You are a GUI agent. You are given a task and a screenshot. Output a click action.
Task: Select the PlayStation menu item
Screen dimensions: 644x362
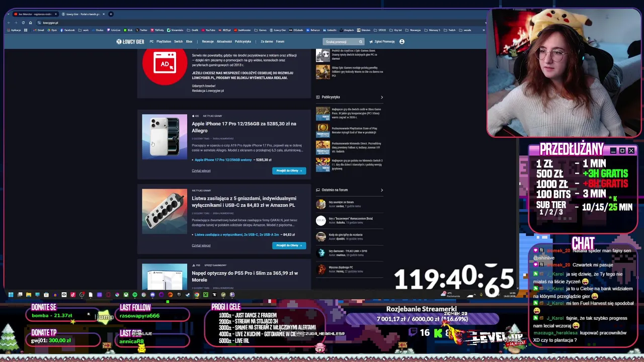point(164,42)
